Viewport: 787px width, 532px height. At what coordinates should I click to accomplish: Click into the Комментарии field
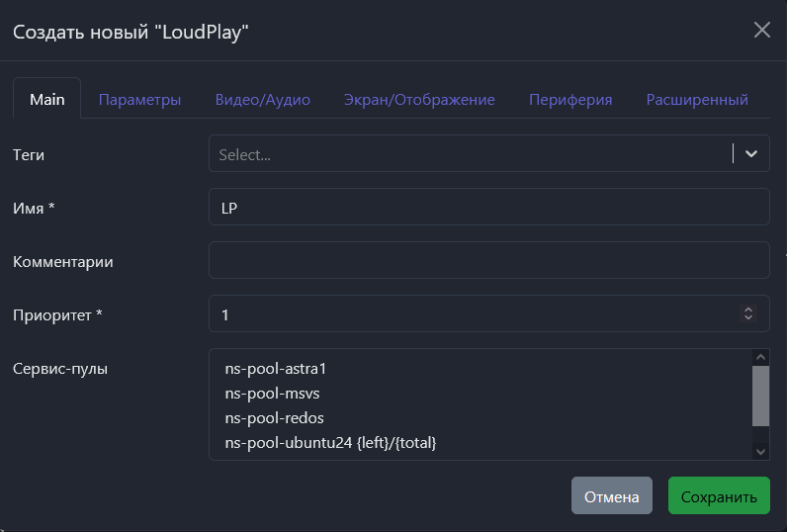[488, 260]
